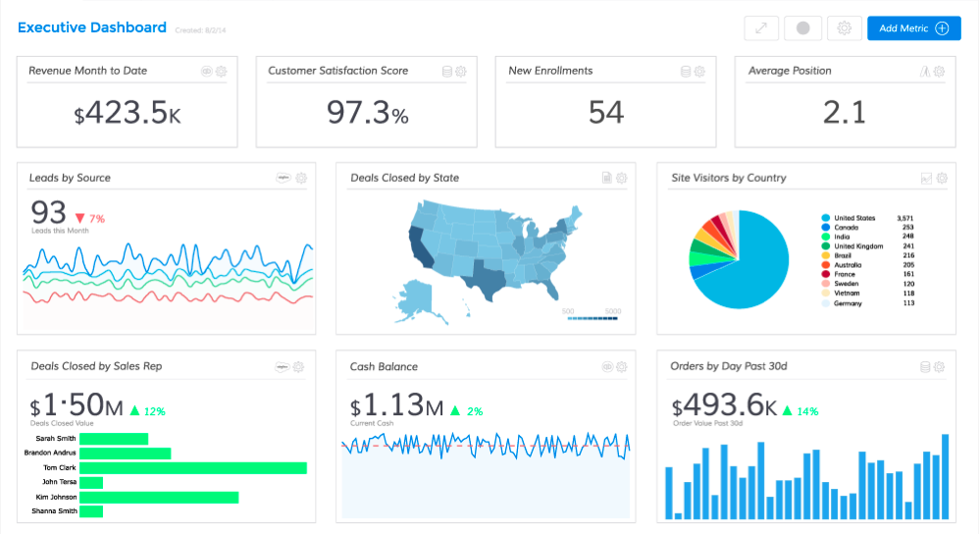Click Tom Clark's green bar
Screen dimensions: 980x534
[x=193, y=468]
